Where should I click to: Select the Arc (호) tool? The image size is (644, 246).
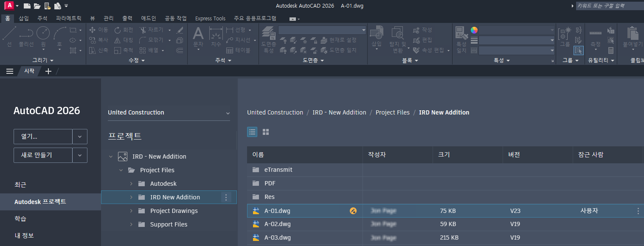(x=59, y=36)
